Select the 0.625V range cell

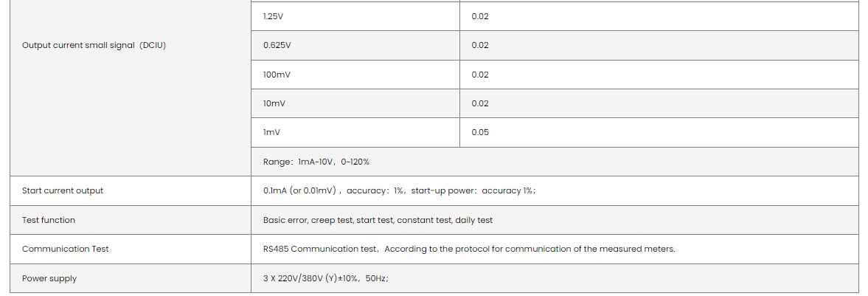[277, 45]
